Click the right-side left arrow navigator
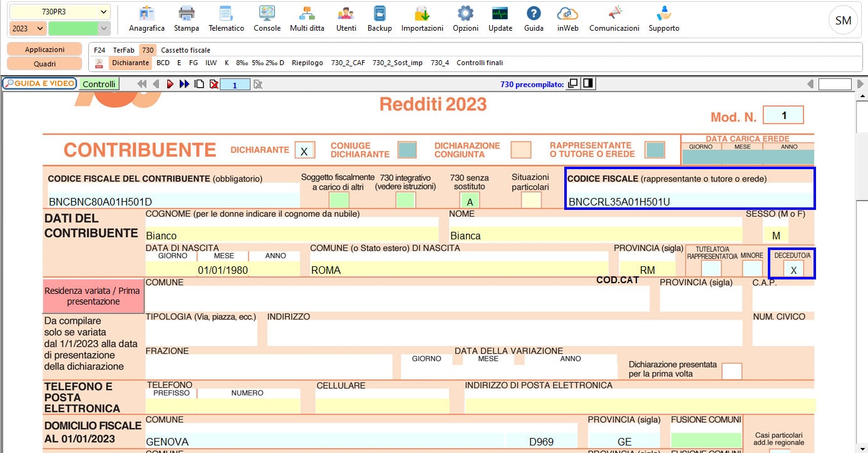 pyautogui.click(x=810, y=84)
